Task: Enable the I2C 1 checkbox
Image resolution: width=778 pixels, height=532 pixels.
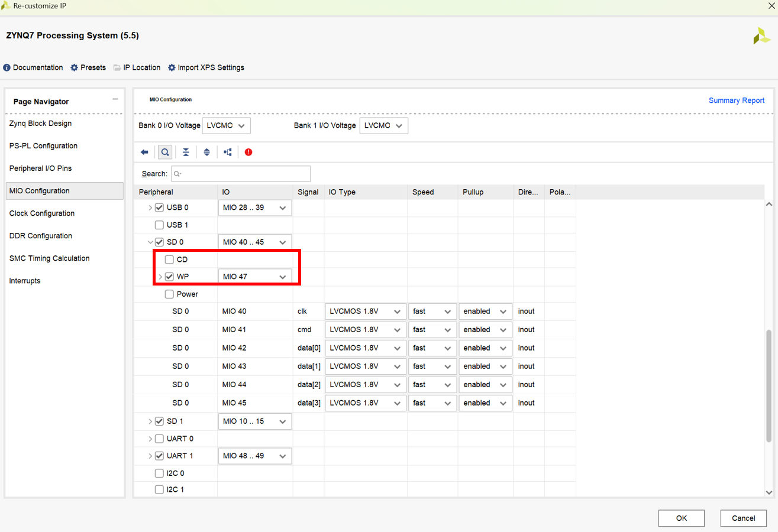Action: (x=159, y=489)
